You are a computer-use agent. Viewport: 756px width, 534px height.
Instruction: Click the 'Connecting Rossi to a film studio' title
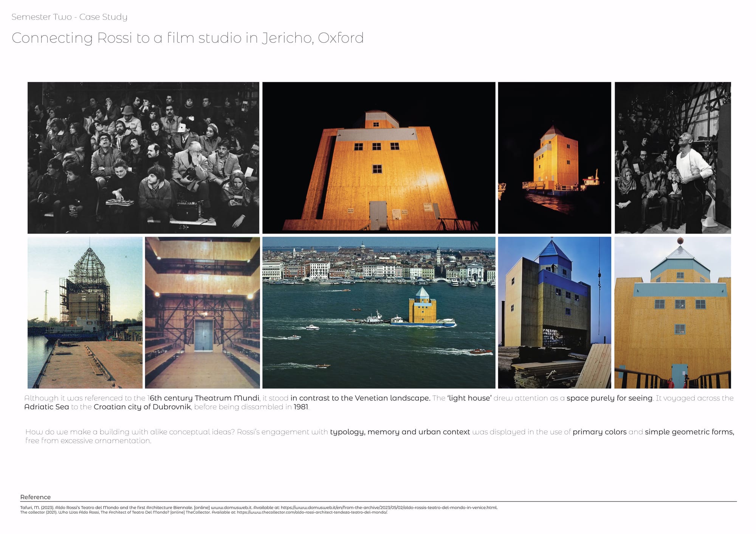187,38
